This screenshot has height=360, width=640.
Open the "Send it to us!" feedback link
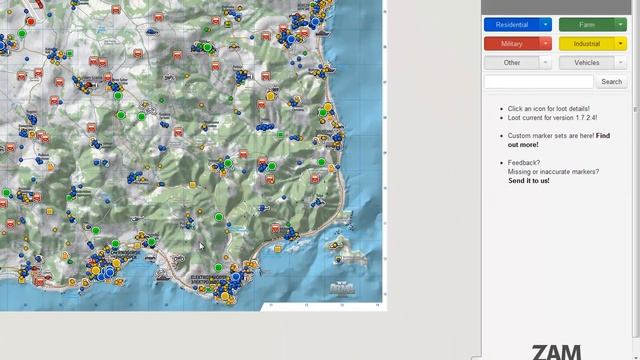point(529,180)
